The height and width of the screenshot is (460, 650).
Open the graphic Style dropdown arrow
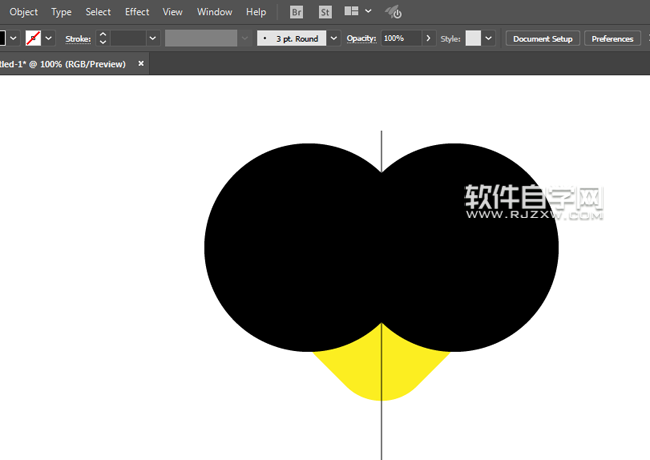(488, 38)
